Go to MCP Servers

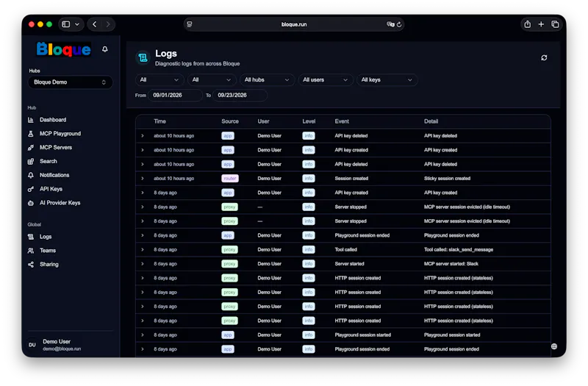click(x=56, y=148)
